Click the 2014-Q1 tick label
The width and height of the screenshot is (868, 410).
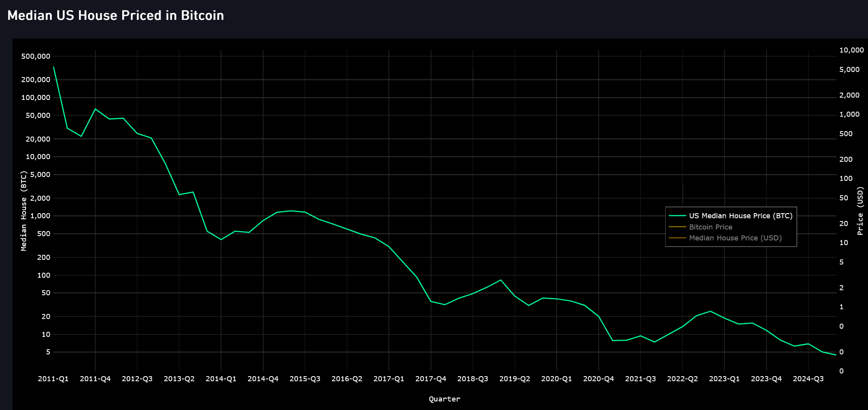tap(221, 379)
